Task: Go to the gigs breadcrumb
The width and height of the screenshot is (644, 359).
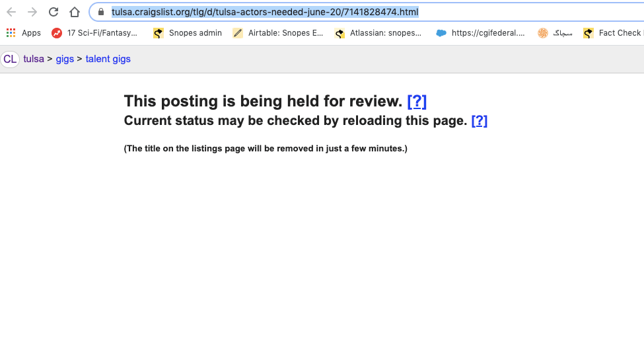Action: click(x=65, y=59)
